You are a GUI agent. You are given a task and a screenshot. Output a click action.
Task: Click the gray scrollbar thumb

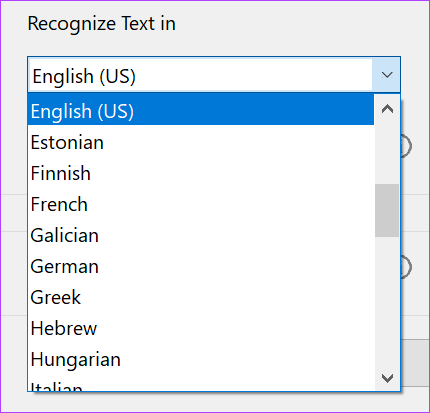387,210
